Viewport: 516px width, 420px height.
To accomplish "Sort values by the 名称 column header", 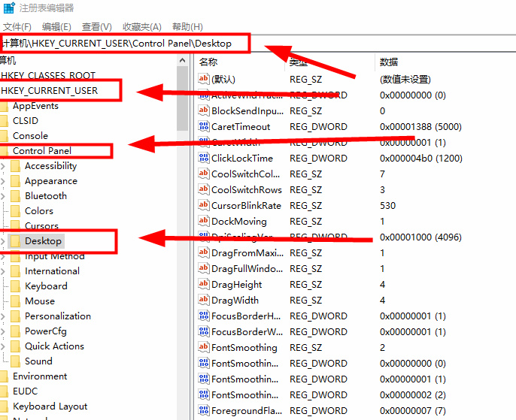I will 209,62.
